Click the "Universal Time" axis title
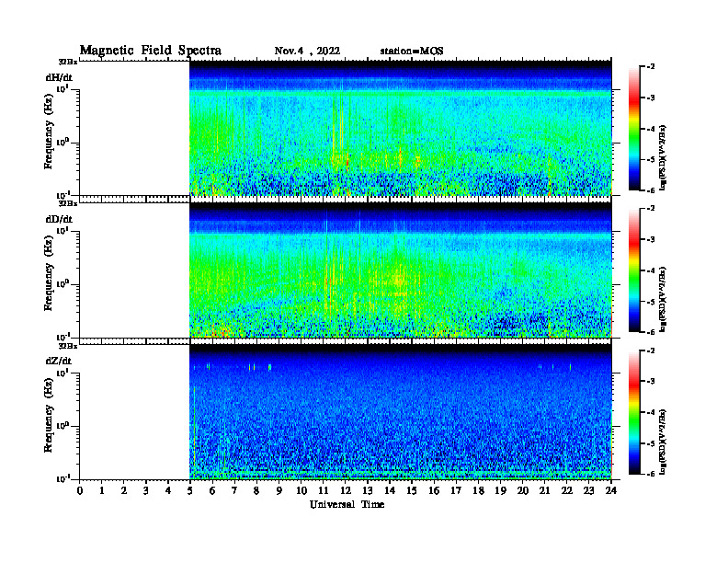Viewport: 728px width, 563px height. (347, 504)
